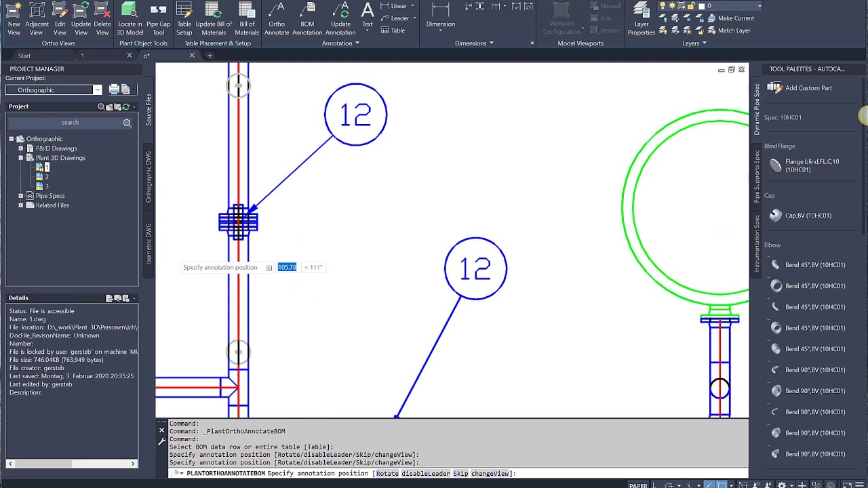The width and height of the screenshot is (868, 488).
Task: Open Layer Properties manager
Action: (641, 18)
